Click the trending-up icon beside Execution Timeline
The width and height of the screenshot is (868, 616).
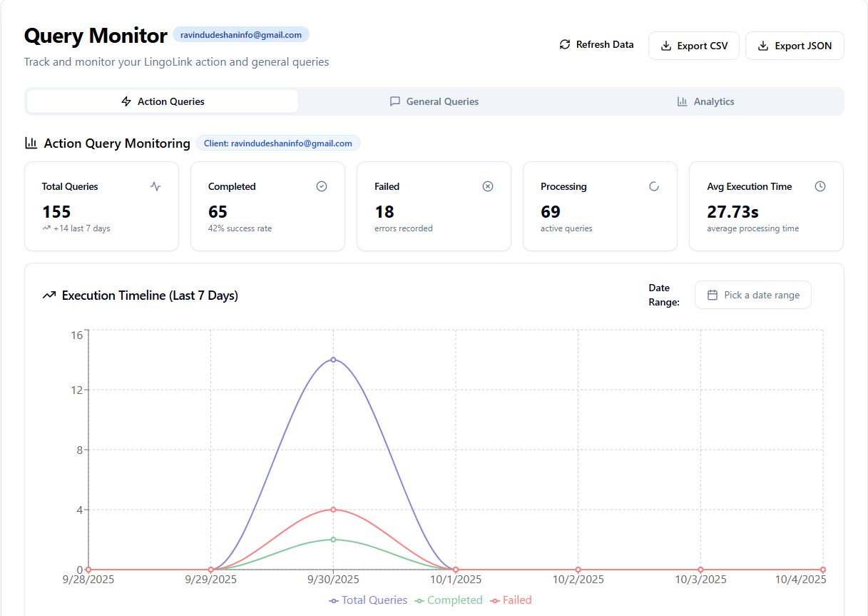pos(48,294)
